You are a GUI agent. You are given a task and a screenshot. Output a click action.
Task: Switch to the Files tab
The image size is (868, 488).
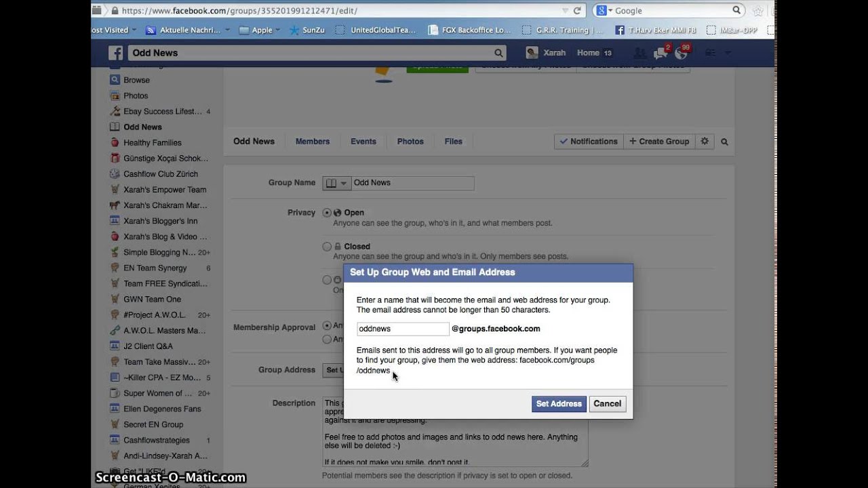[x=454, y=142]
